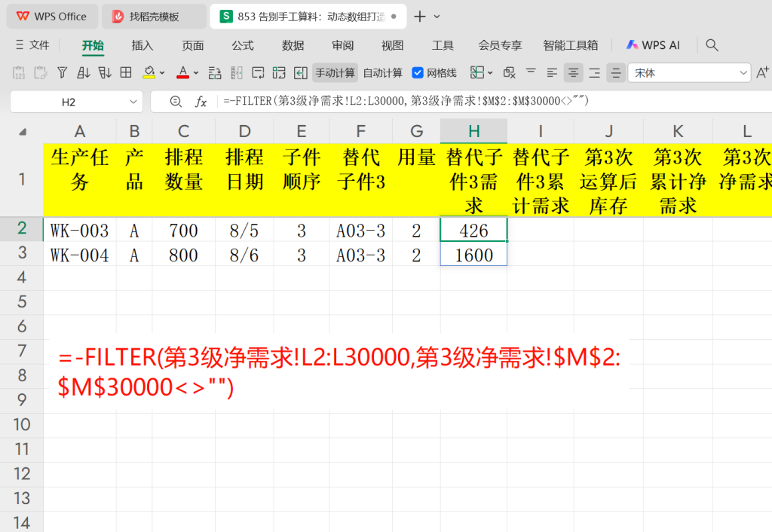
Task: Click the formula bar FILTER formula text
Action: (x=406, y=101)
